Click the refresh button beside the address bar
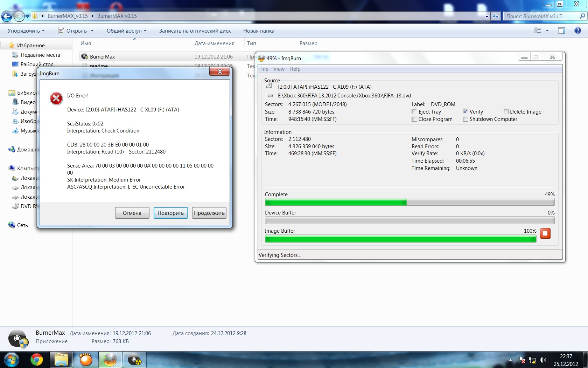The width and height of the screenshot is (588, 368). pyautogui.click(x=496, y=16)
